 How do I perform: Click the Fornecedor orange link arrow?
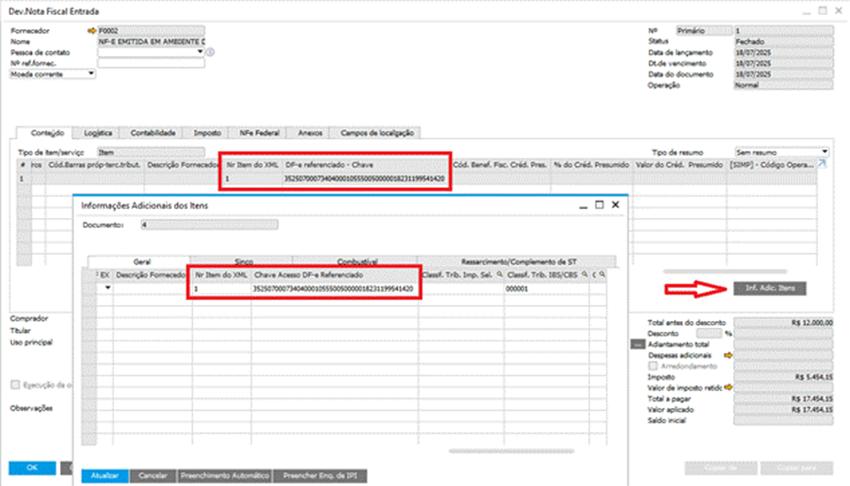(92, 30)
